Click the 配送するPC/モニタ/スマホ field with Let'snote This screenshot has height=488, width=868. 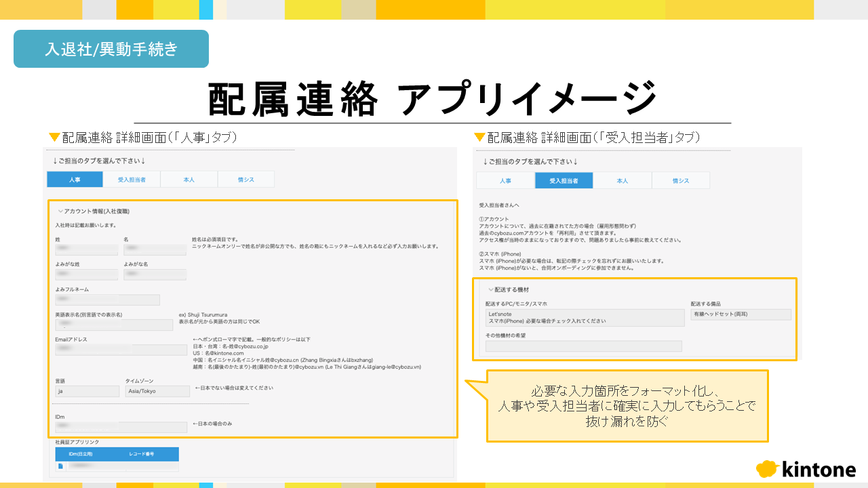pyautogui.click(x=585, y=317)
